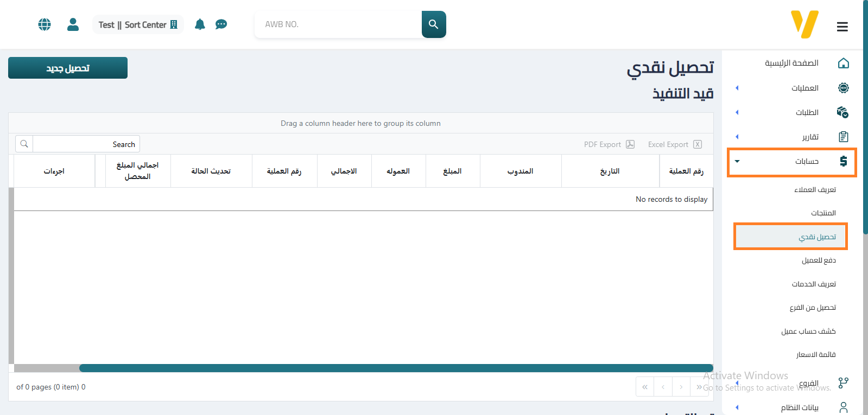Click the horizontal table scrollbar
The image size is (868, 415).
point(396,368)
